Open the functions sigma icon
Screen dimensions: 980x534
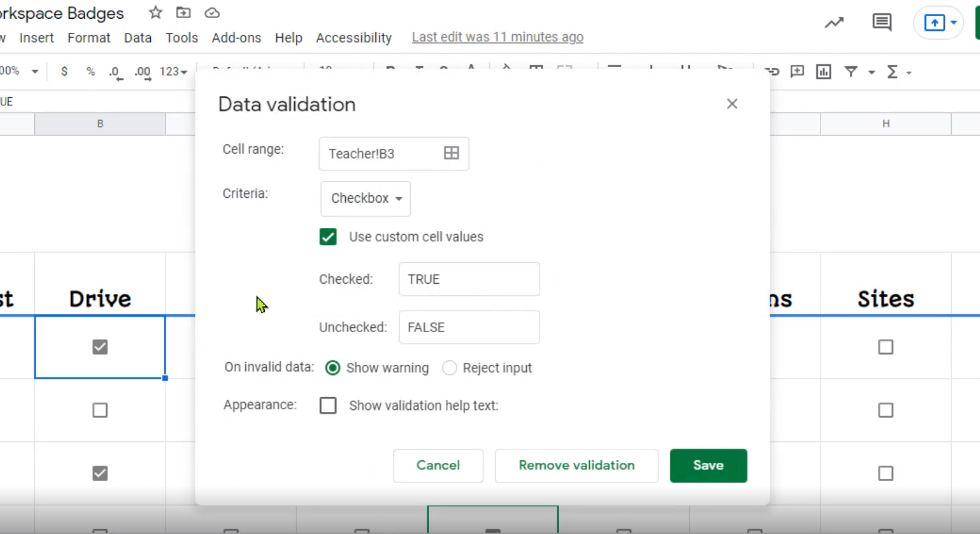click(x=892, y=72)
